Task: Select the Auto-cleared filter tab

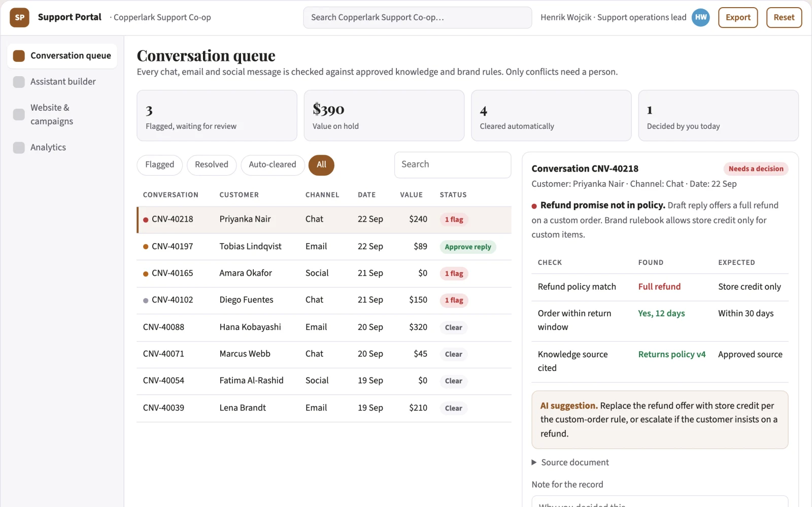Action: click(273, 165)
